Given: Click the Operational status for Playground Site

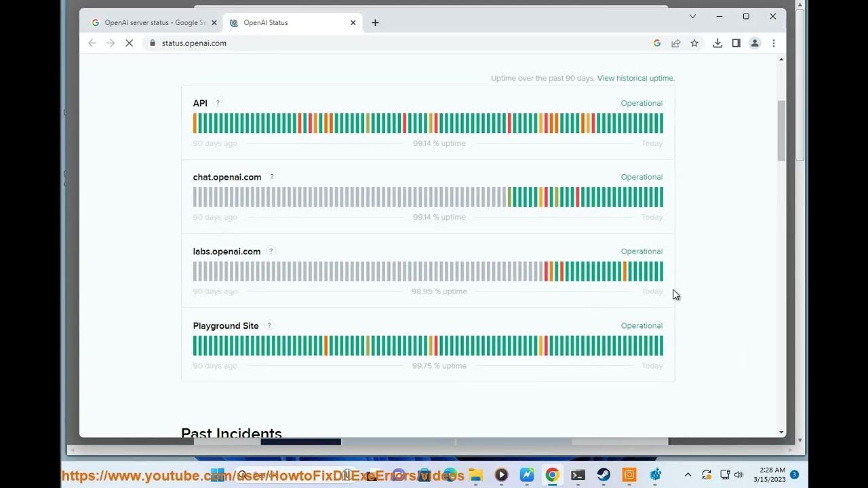Looking at the screenshot, I should [642, 325].
